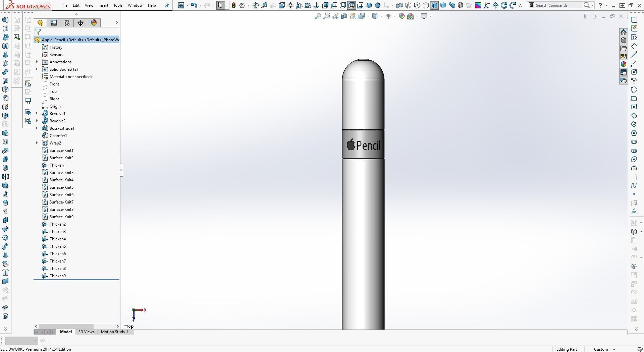The image size is (644, 352).
Task: Select Shaded With Edges display style
Action: pos(434,5)
